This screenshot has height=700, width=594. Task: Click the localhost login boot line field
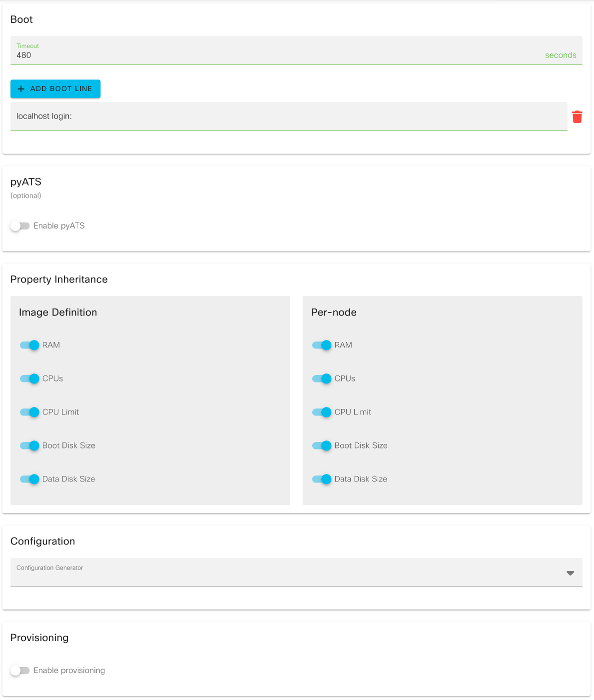(x=289, y=116)
